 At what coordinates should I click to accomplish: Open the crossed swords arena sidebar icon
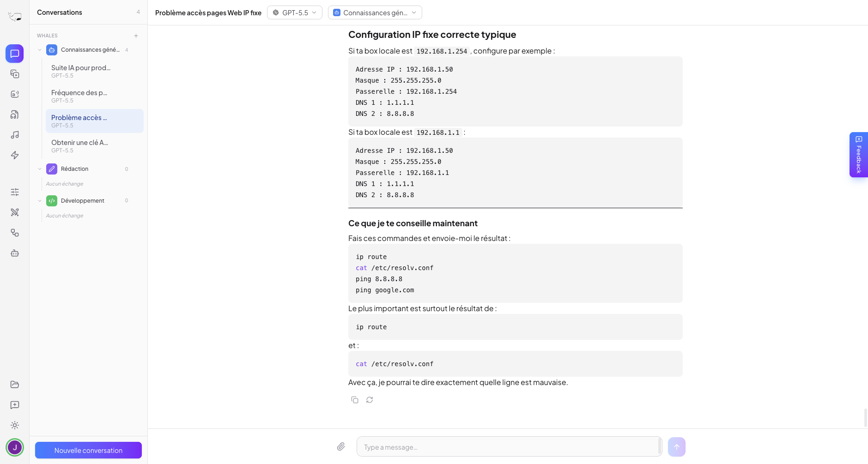(15, 212)
